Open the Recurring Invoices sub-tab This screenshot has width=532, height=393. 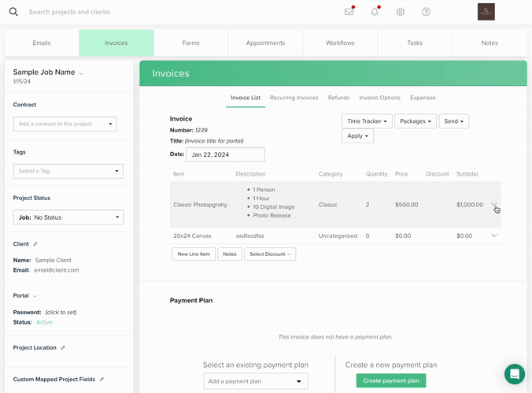(x=294, y=98)
